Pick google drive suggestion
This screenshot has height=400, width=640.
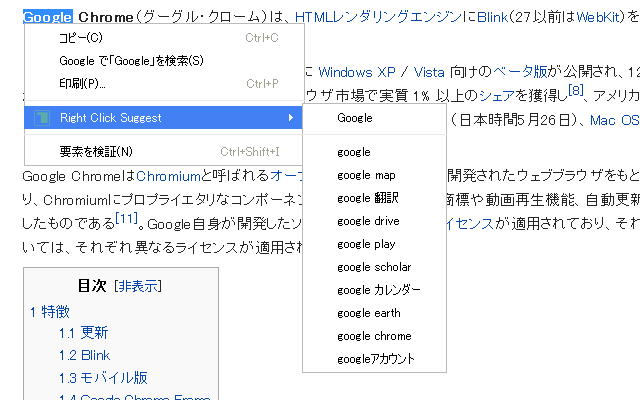(x=374, y=221)
